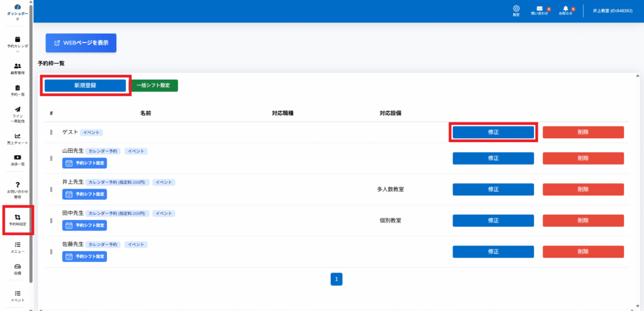Click 修正 for the ゲスト row
Image resolution: width=644 pixels, height=311 pixels.
pyautogui.click(x=493, y=133)
